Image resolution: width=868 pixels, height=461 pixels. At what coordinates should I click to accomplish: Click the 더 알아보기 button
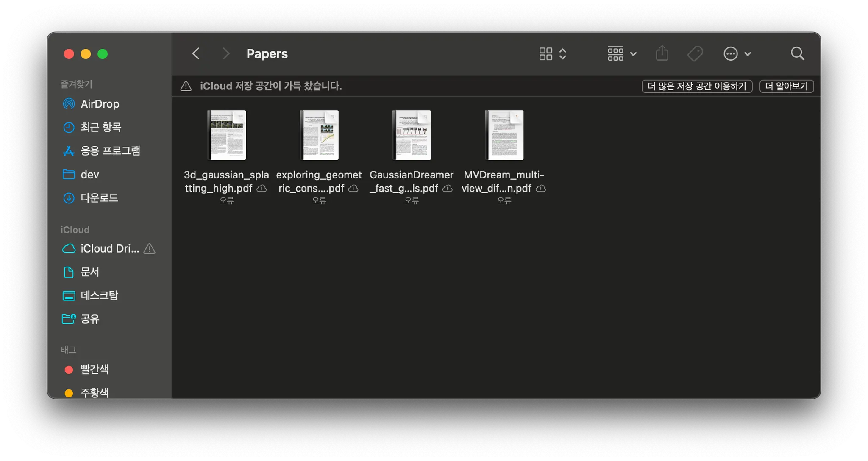pos(786,86)
